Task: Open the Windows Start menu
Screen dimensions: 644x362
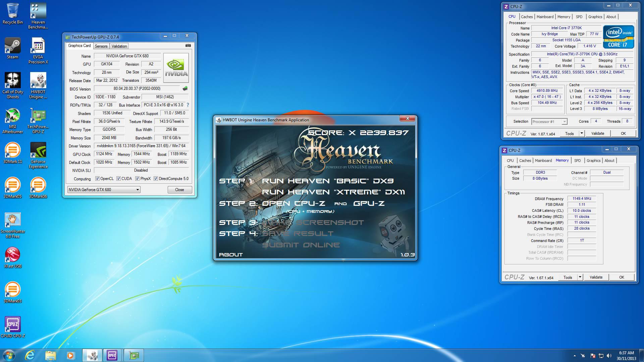Action: [x=9, y=355]
